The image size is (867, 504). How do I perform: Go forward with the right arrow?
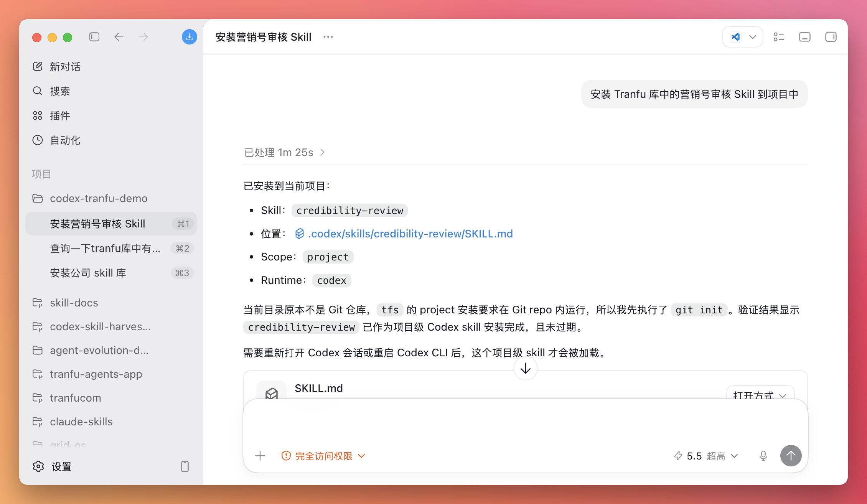click(143, 37)
